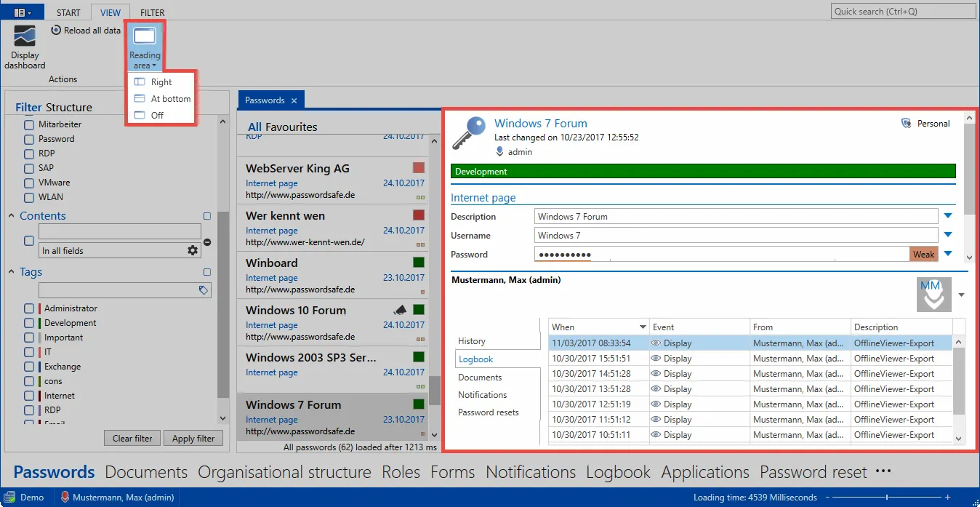980x507 pixels.
Task: Select the Favourites view in the password list
Action: (292, 127)
